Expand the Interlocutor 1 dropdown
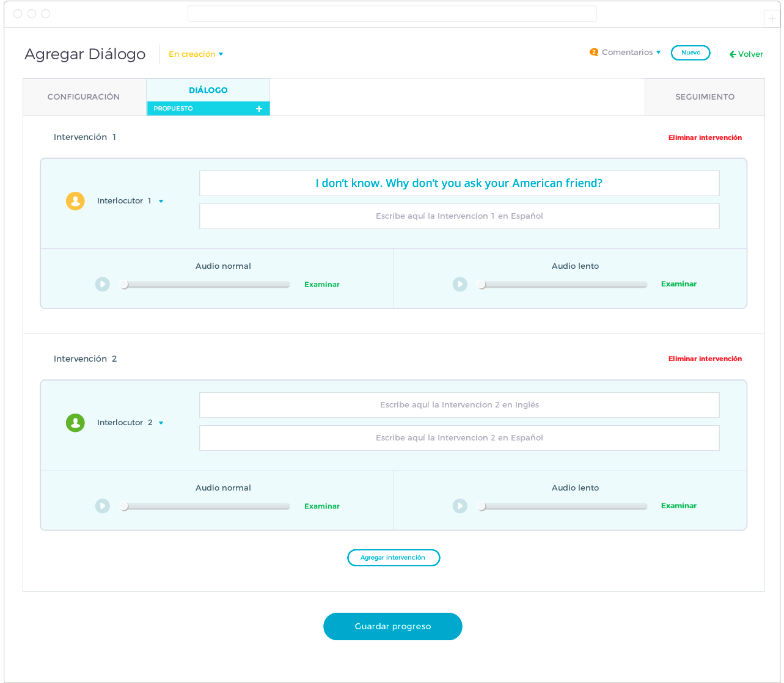Image resolution: width=784 pixels, height=683 pixels. pos(161,201)
